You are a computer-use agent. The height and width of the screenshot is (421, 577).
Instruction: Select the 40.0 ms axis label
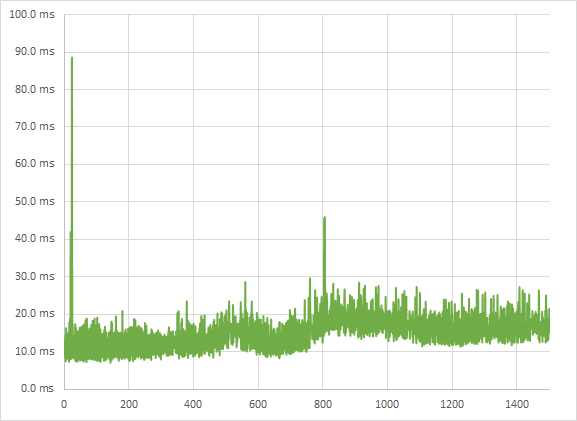[x=35, y=238]
